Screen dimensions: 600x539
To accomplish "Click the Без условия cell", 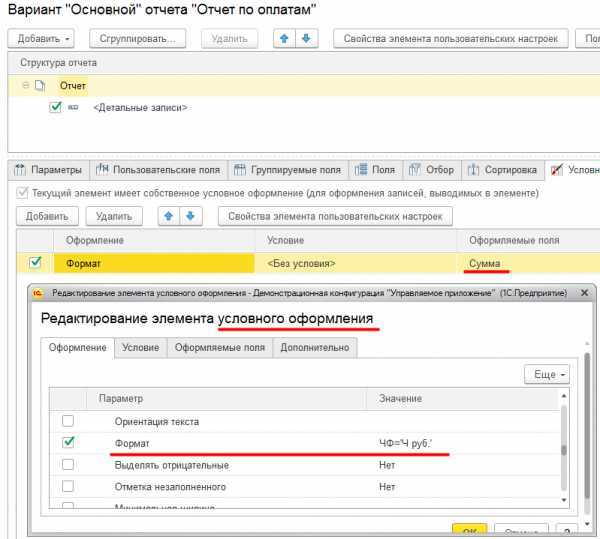I will click(355, 263).
